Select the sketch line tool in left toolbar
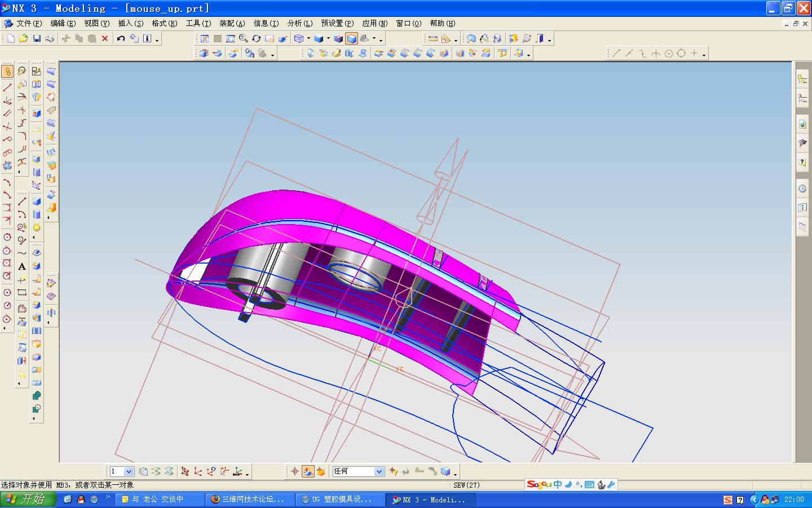 [7, 87]
